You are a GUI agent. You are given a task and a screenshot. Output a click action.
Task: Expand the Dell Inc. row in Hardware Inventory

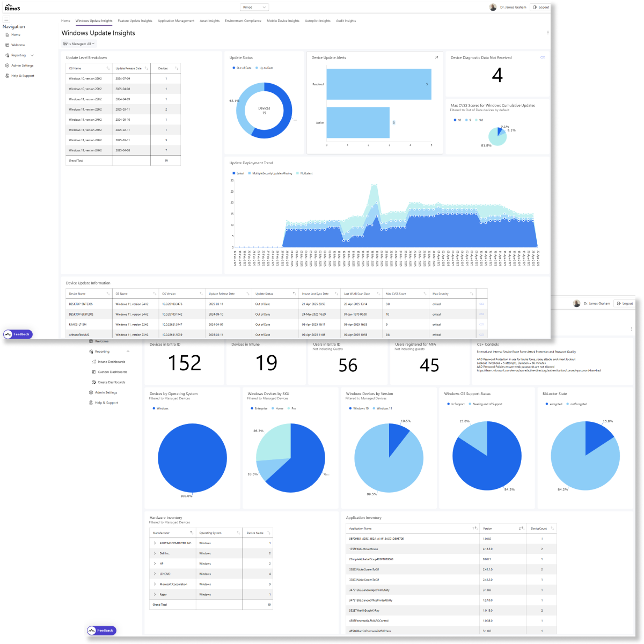tap(155, 553)
